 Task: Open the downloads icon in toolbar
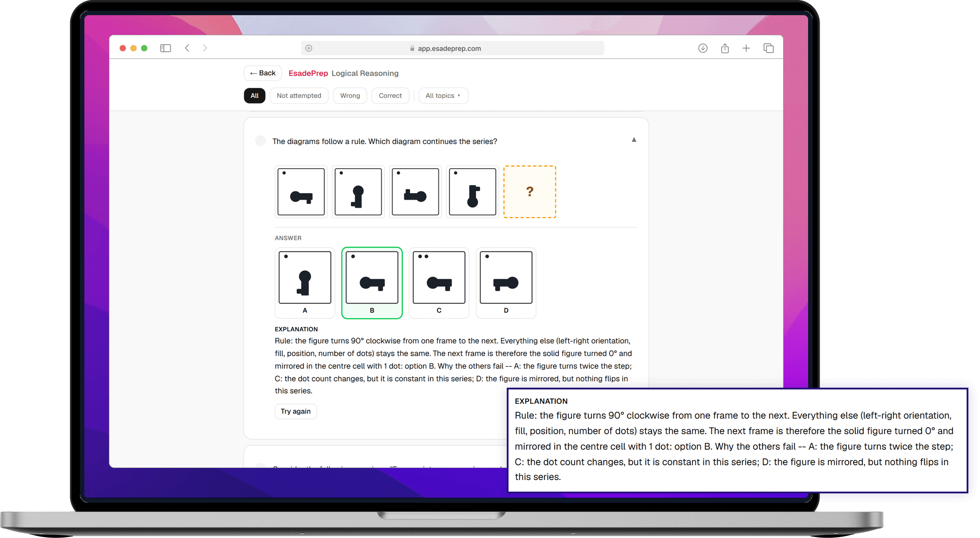click(703, 48)
